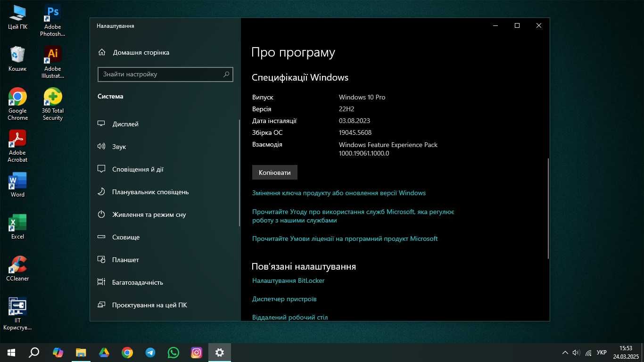Open the taskbar search
Screen dimensions: 644x362
34,353
